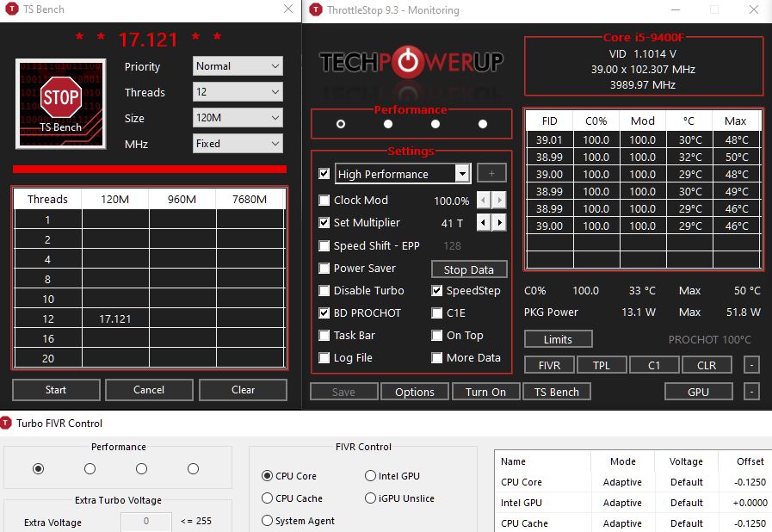Open the FIVR window
This screenshot has height=532, width=772.
(549, 365)
